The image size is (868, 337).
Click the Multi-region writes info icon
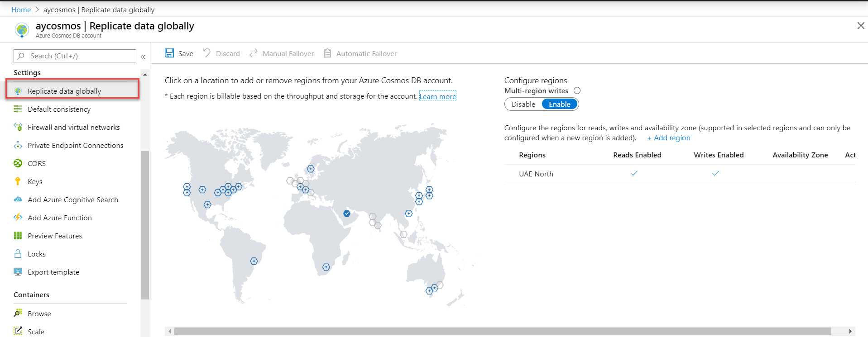(577, 90)
